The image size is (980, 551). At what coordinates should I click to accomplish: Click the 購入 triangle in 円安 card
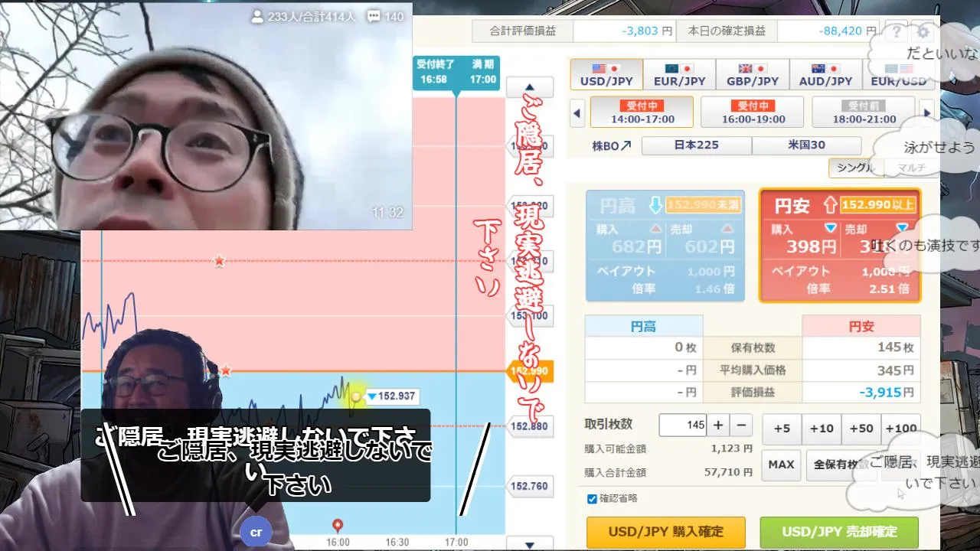[830, 229]
